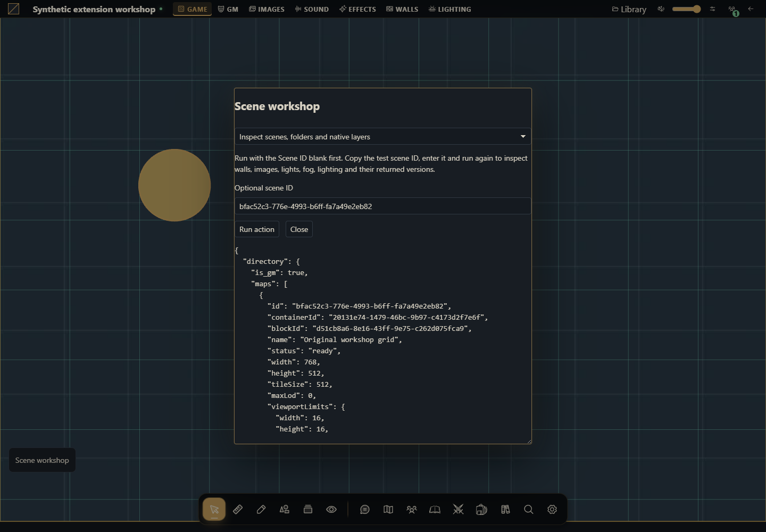766x532 pixels.
Task: Open the SOUND tab
Action: pyautogui.click(x=312, y=9)
